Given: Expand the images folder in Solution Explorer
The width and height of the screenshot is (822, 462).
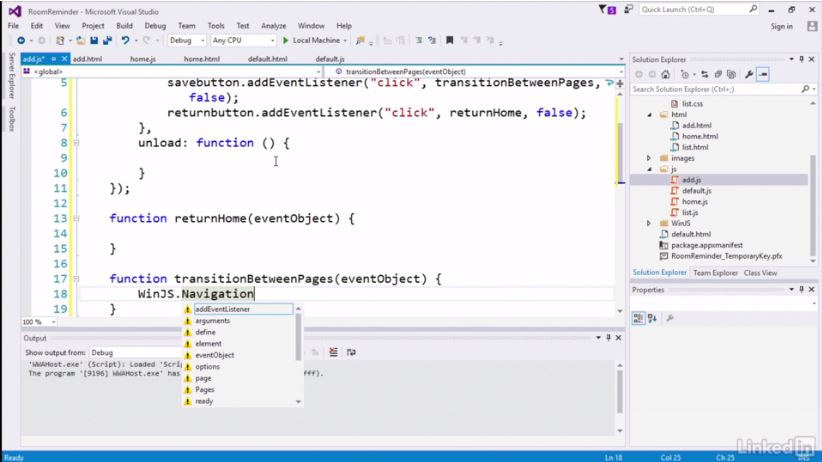Looking at the screenshot, I should point(649,158).
